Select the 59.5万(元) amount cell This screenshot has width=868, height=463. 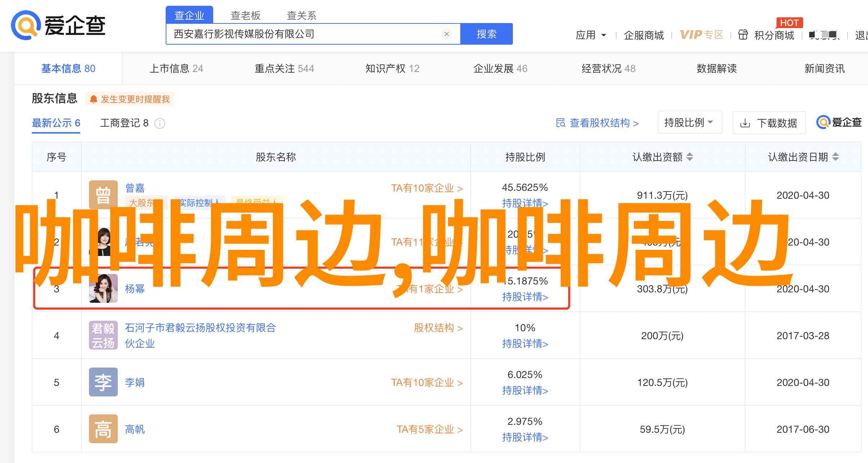[x=662, y=429]
